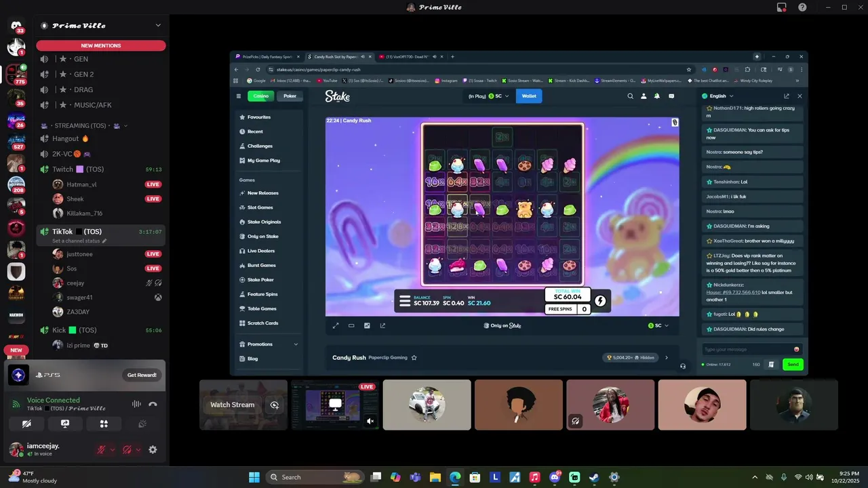Open screen share button in voice panel
The height and width of the screenshot is (488, 868).
(65, 424)
